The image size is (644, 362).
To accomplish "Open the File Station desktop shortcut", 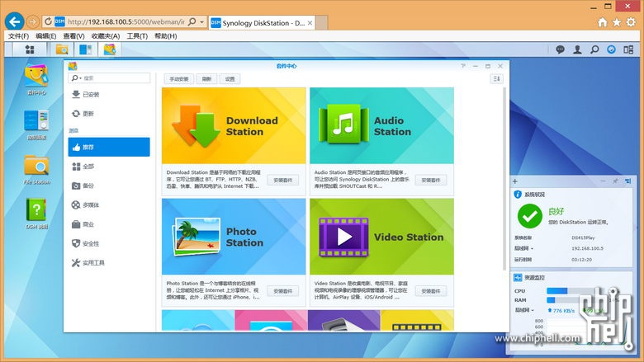I will pos(36,169).
